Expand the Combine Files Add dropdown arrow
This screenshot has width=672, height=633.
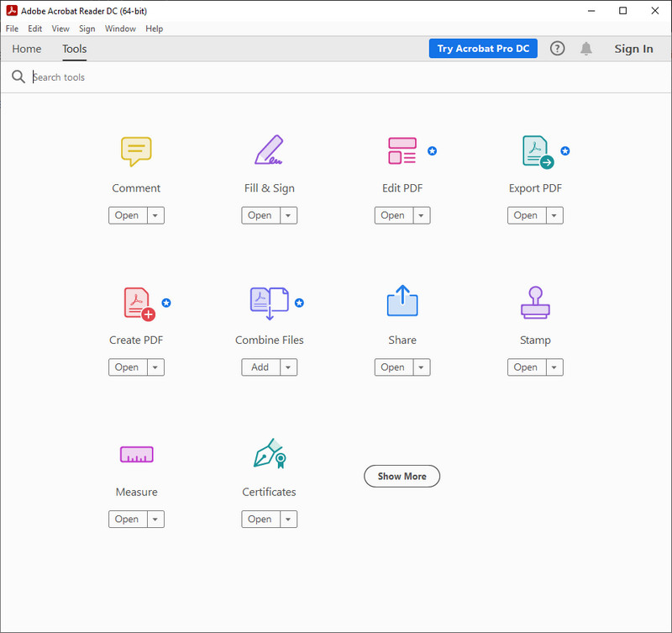pyautogui.click(x=288, y=367)
